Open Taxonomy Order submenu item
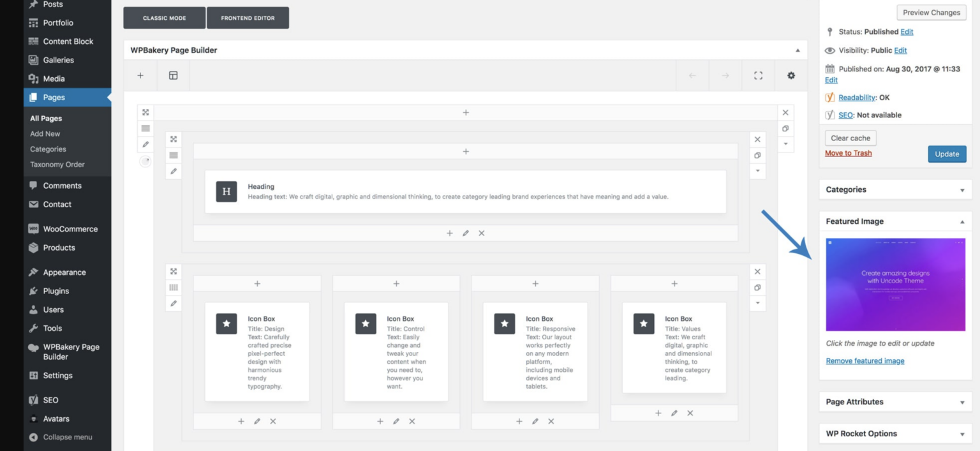The width and height of the screenshot is (980, 451). tap(57, 165)
